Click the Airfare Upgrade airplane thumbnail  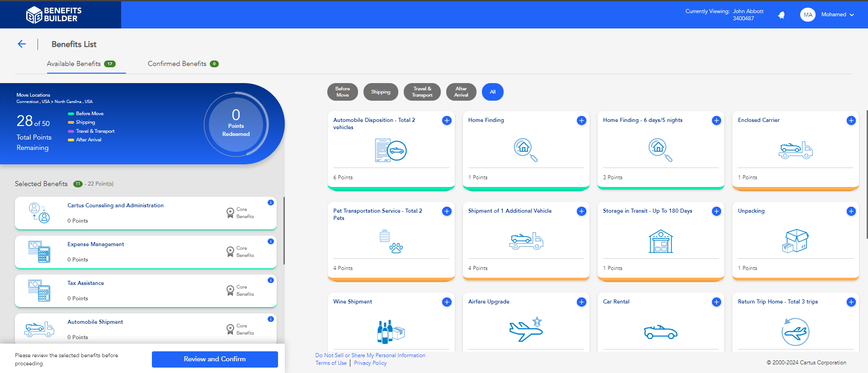pyautogui.click(x=526, y=330)
